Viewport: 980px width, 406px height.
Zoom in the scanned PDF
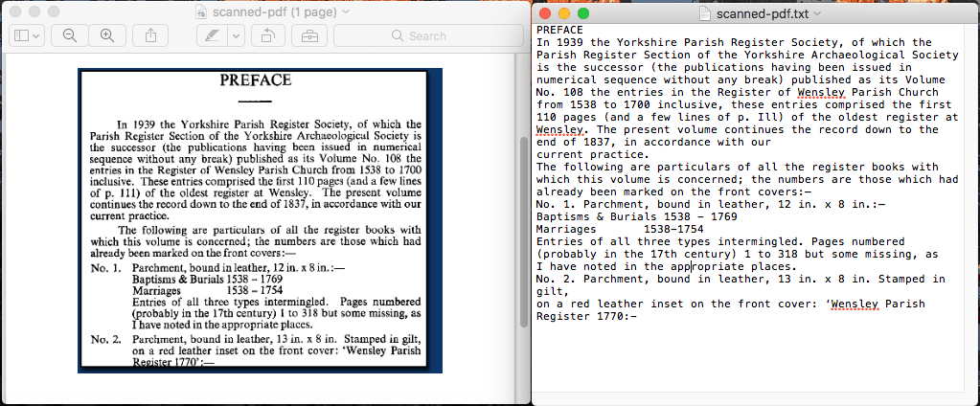tap(107, 35)
